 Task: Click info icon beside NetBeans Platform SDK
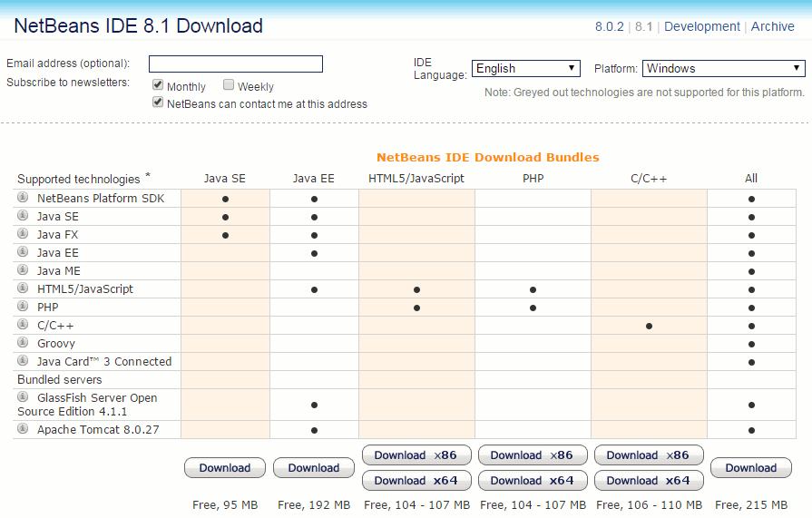pos(23,198)
